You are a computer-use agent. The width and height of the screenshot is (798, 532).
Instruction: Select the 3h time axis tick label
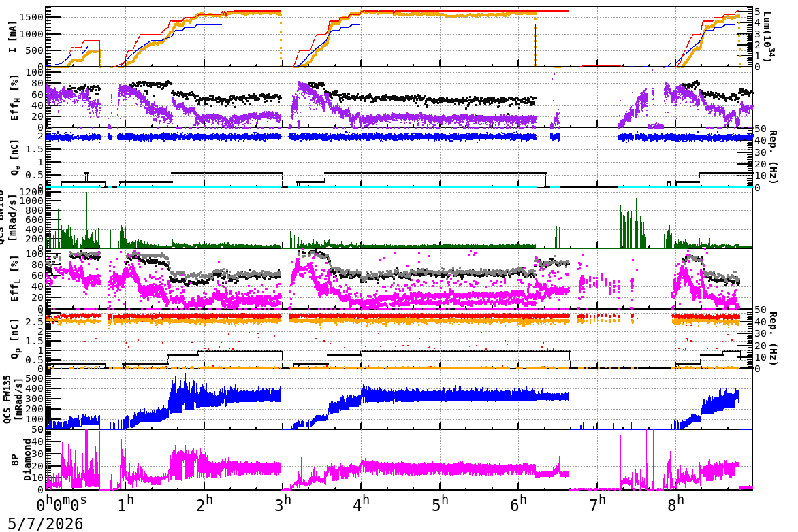(x=283, y=503)
